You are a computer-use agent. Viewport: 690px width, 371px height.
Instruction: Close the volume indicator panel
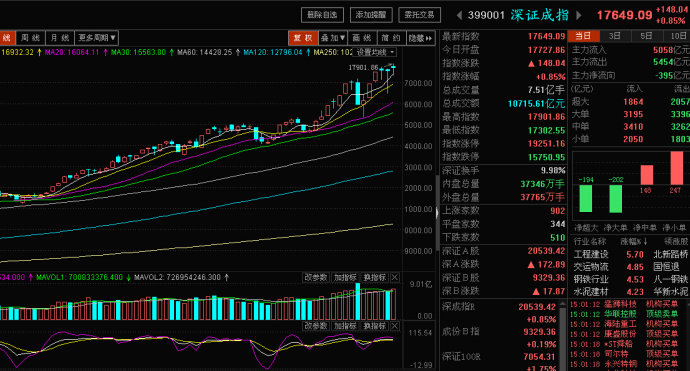(395, 277)
